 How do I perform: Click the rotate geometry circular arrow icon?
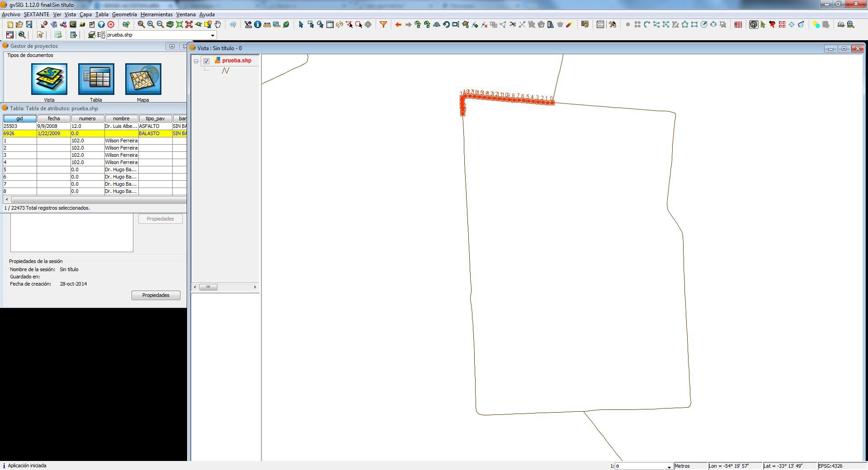pyautogui.click(x=446, y=25)
